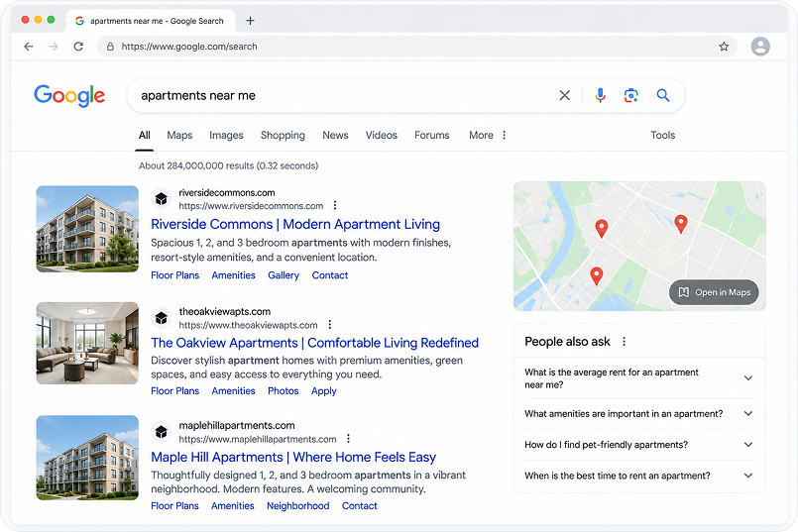Click the Google logo
Viewport: 798px width, 532px height.
click(x=69, y=96)
